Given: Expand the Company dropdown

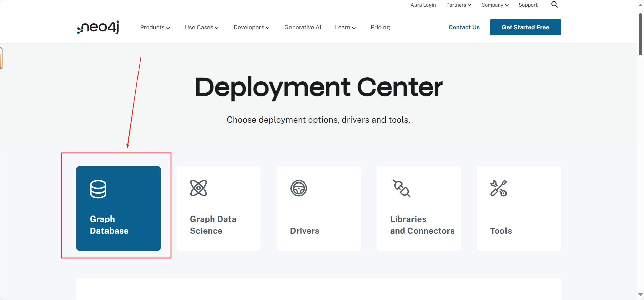Looking at the screenshot, I should [x=495, y=5].
